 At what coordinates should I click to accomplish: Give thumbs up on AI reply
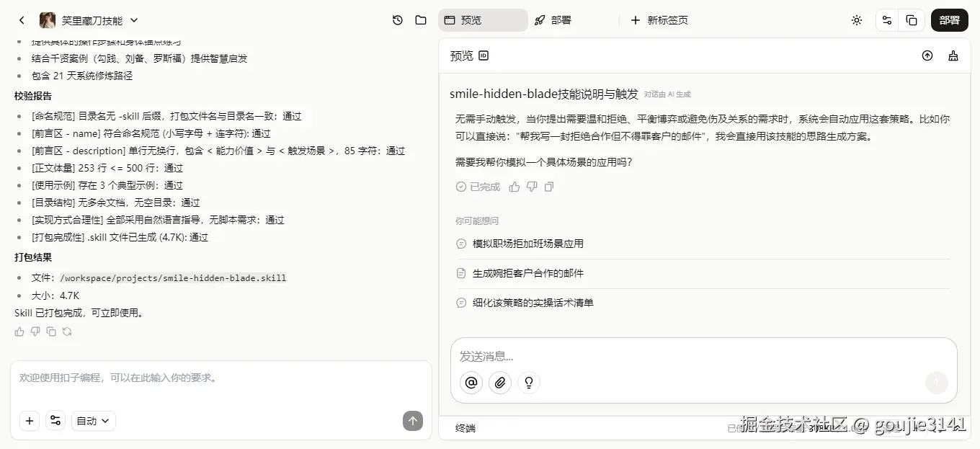click(x=514, y=186)
